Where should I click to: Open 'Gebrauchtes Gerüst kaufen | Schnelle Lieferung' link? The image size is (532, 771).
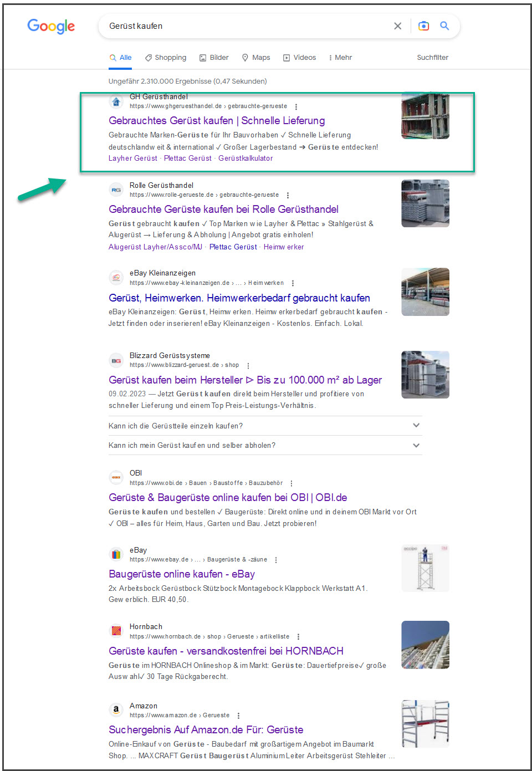(217, 121)
